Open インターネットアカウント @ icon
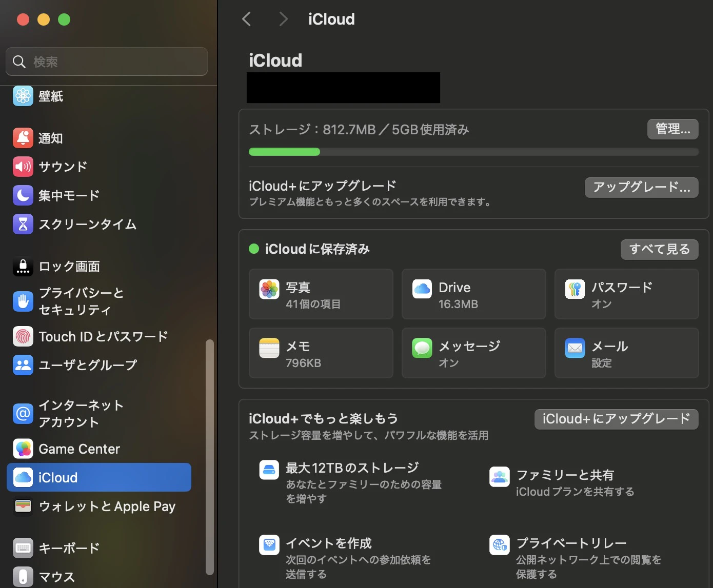 (x=23, y=413)
